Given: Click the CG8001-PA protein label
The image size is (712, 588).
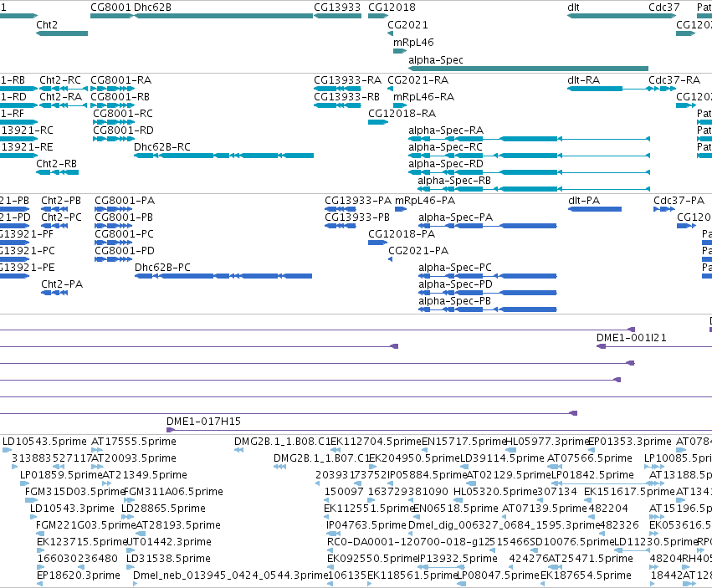Looking at the screenshot, I should click(125, 201).
